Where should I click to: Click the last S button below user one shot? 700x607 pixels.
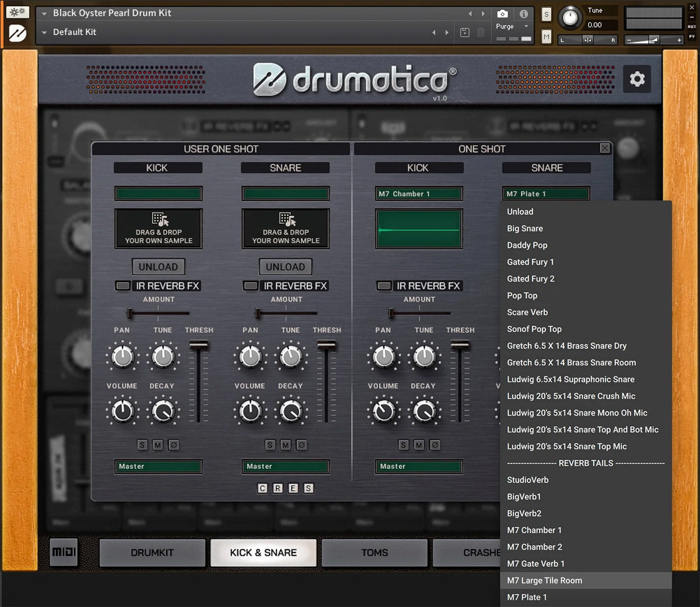pos(309,488)
